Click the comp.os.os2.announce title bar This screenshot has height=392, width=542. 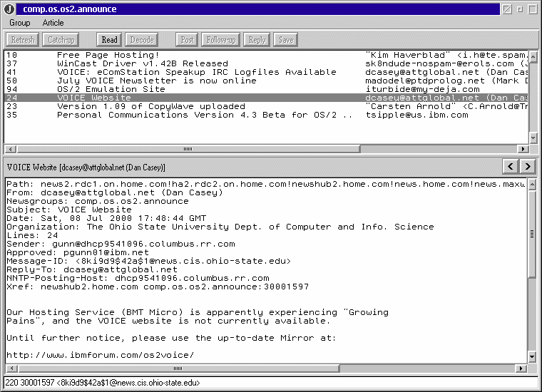point(258,9)
